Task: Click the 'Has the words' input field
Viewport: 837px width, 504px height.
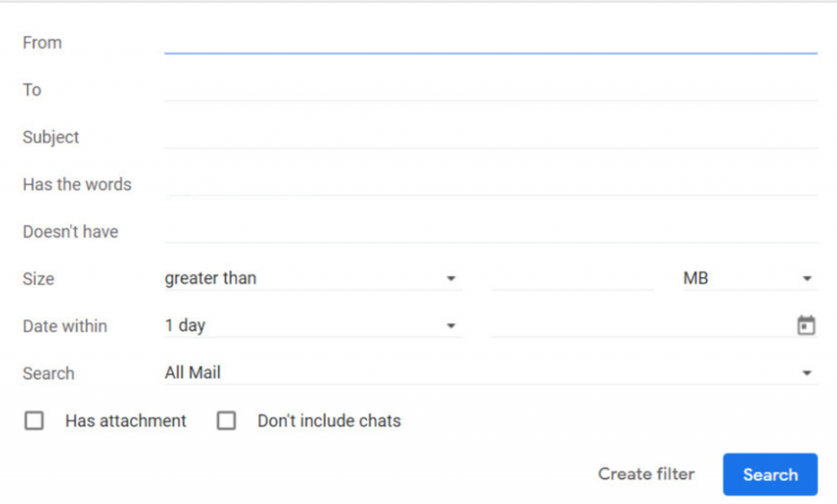Action: (490, 184)
